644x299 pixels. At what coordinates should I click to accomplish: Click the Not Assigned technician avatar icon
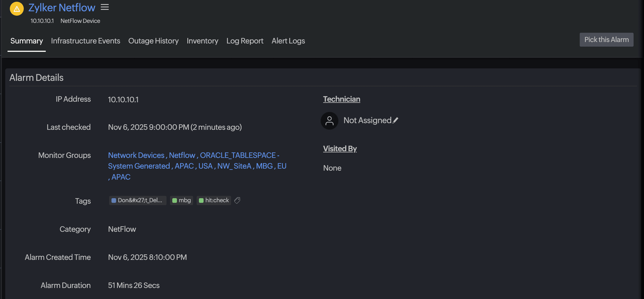click(329, 121)
